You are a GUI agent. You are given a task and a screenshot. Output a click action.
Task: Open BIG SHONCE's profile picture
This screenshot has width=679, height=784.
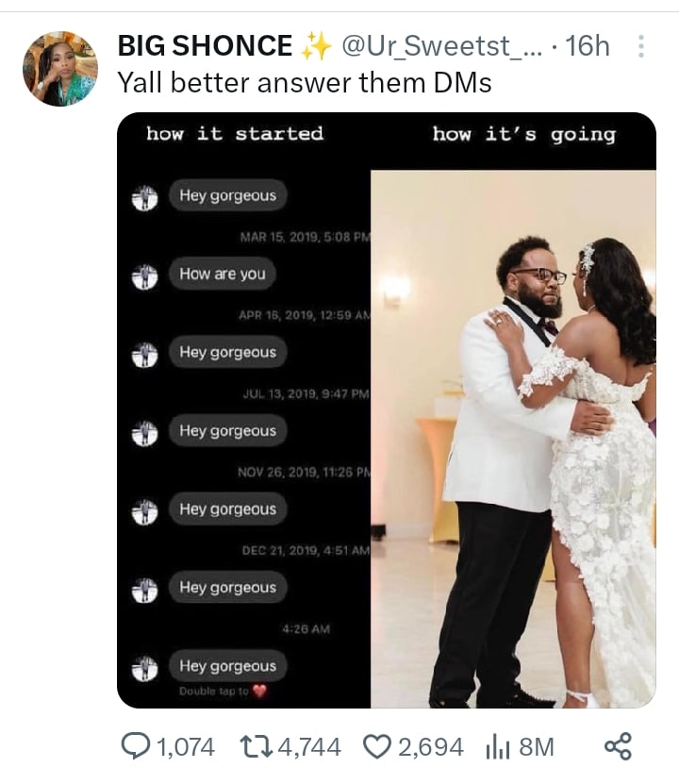[x=59, y=68]
